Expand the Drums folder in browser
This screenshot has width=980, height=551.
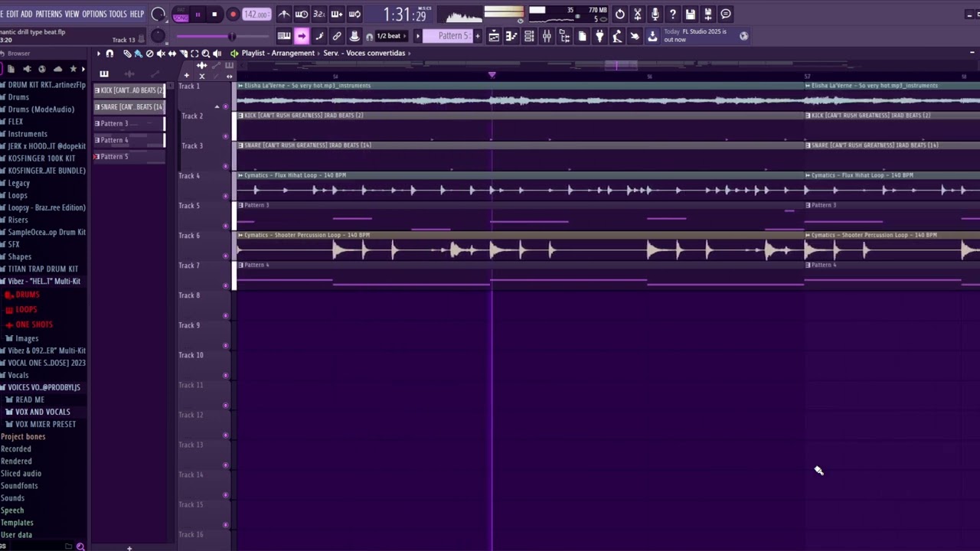pyautogui.click(x=18, y=97)
